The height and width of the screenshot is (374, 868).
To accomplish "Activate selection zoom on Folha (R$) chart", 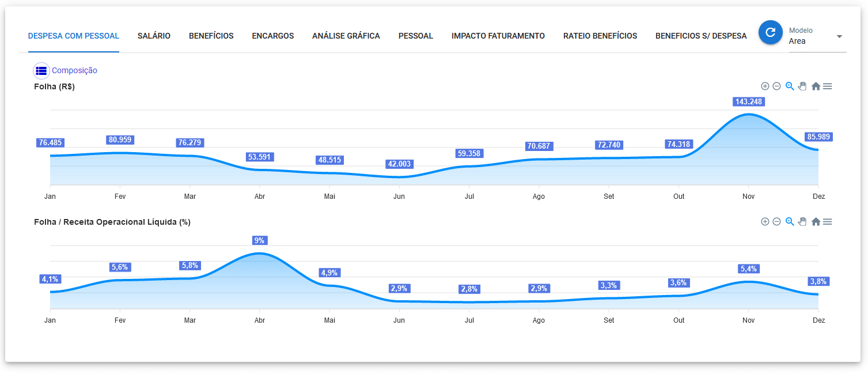I will [x=790, y=86].
